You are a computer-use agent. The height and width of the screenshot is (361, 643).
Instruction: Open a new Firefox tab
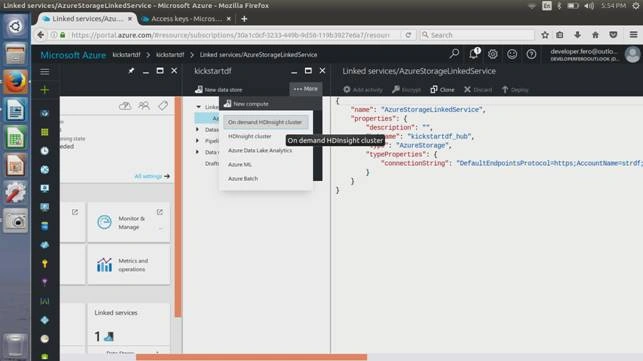point(244,19)
